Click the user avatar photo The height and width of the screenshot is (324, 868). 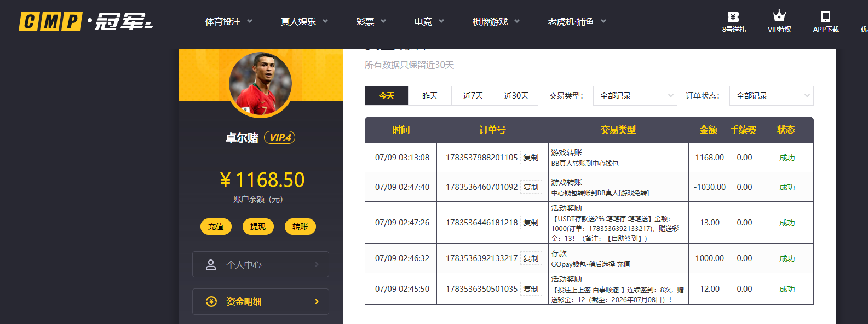(x=260, y=84)
